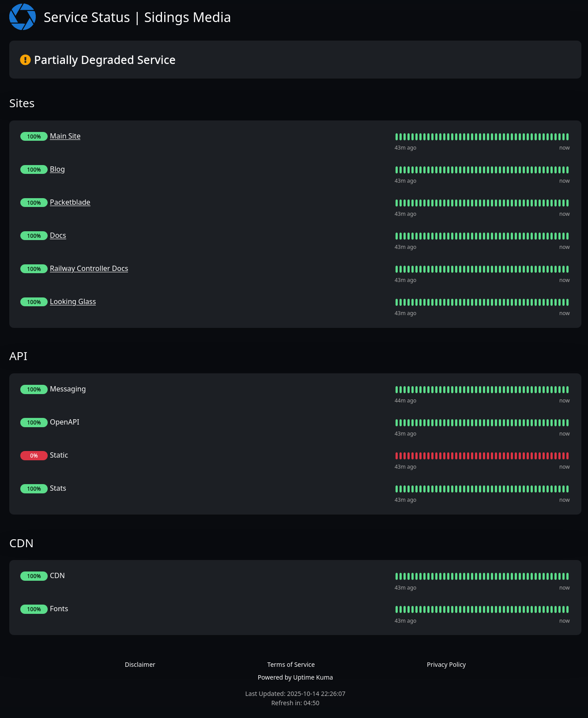Open the Looking Glass link
The image size is (588, 718).
(73, 302)
